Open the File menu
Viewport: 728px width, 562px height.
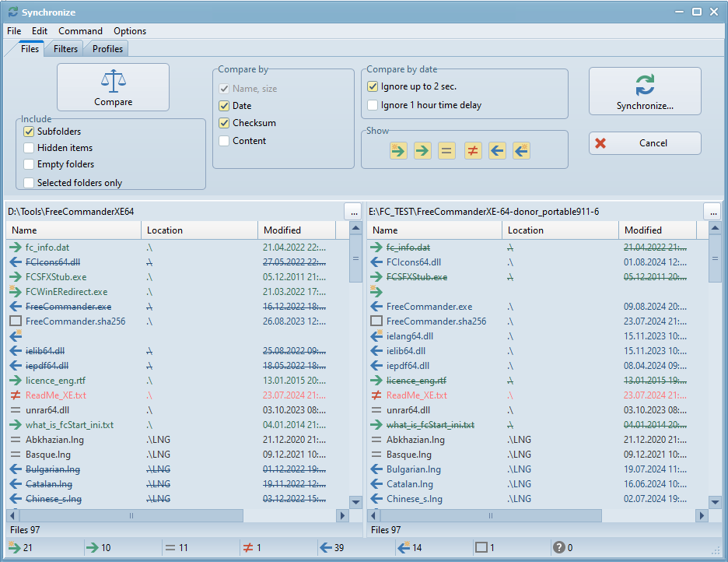14,31
